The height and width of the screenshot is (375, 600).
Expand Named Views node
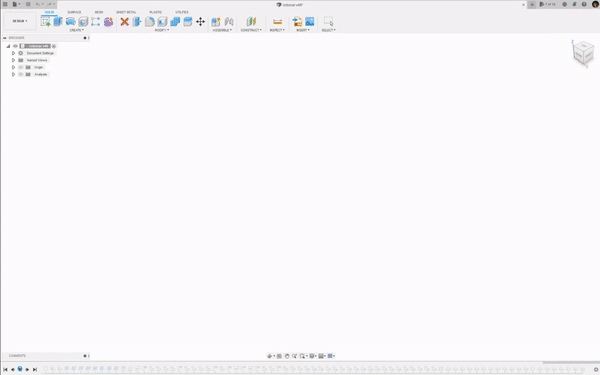(13, 60)
